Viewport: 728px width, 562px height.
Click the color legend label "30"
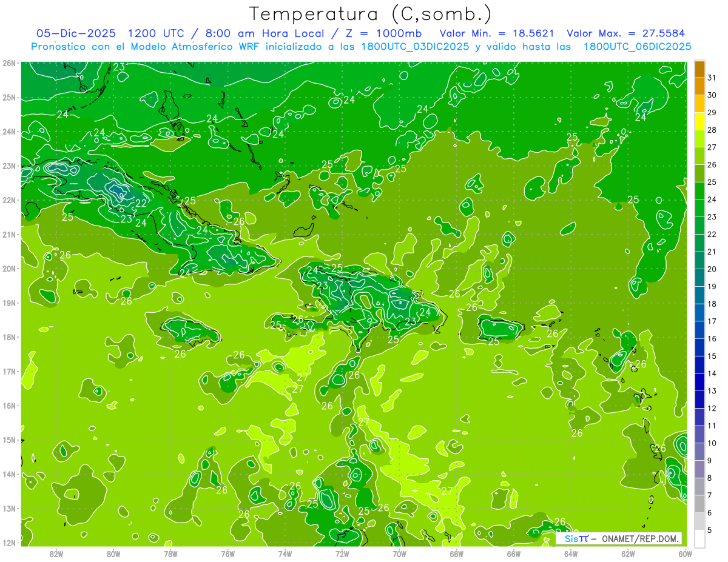coord(712,95)
